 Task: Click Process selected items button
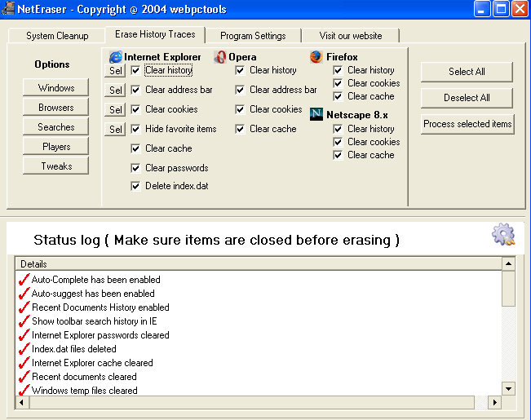467,124
